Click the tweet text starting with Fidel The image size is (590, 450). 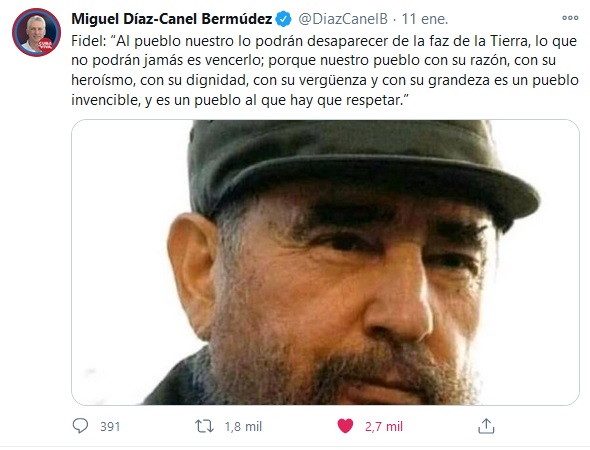point(325,70)
